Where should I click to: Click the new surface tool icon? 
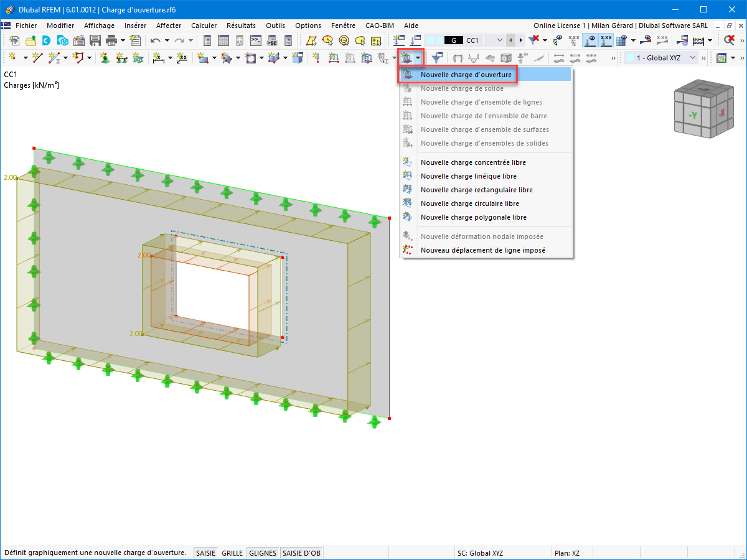coord(202,58)
